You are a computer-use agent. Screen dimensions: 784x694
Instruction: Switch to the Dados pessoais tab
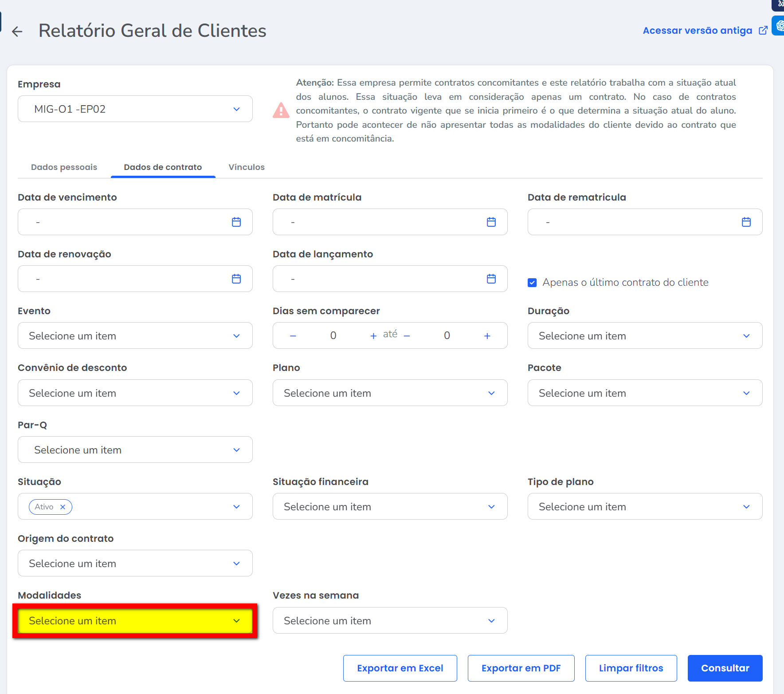[x=64, y=167]
